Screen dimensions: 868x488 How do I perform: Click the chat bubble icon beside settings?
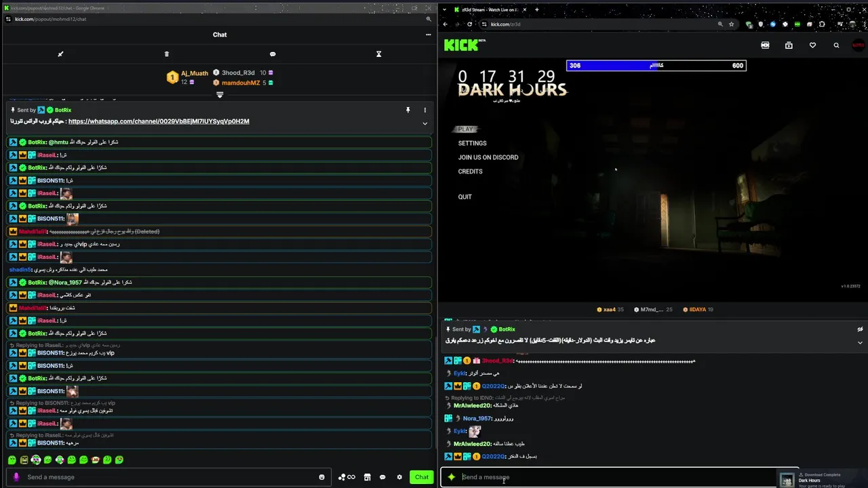coord(383,477)
